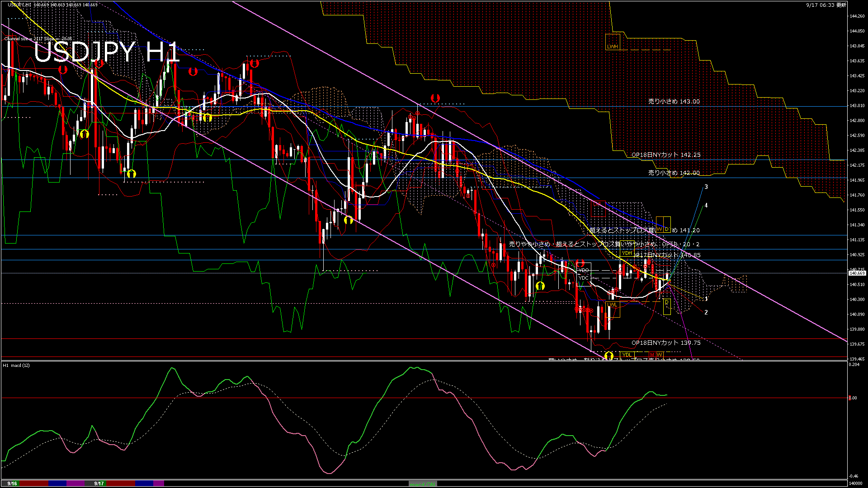Click the H1 macd (12) indicator label
The width and height of the screenshot is (868, 488).
16,365
